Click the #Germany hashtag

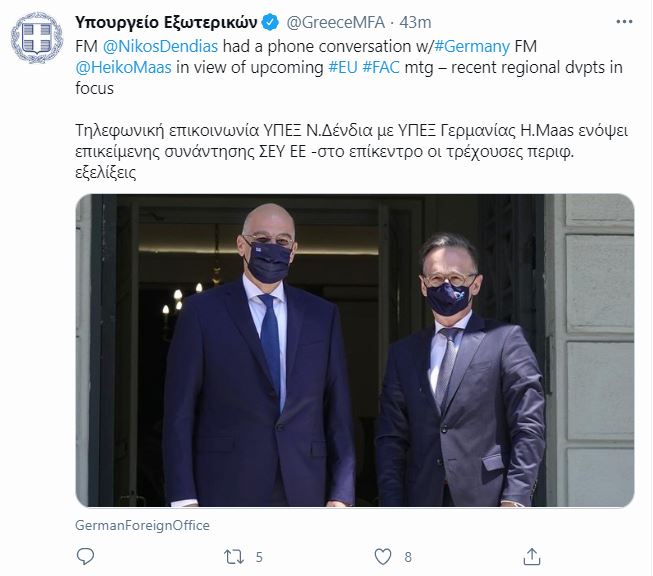coord(472,46)
